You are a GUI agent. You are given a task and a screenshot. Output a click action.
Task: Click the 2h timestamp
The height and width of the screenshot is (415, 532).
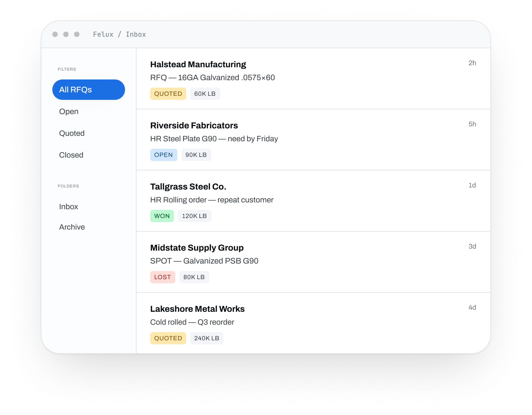(x=472, y=63)
